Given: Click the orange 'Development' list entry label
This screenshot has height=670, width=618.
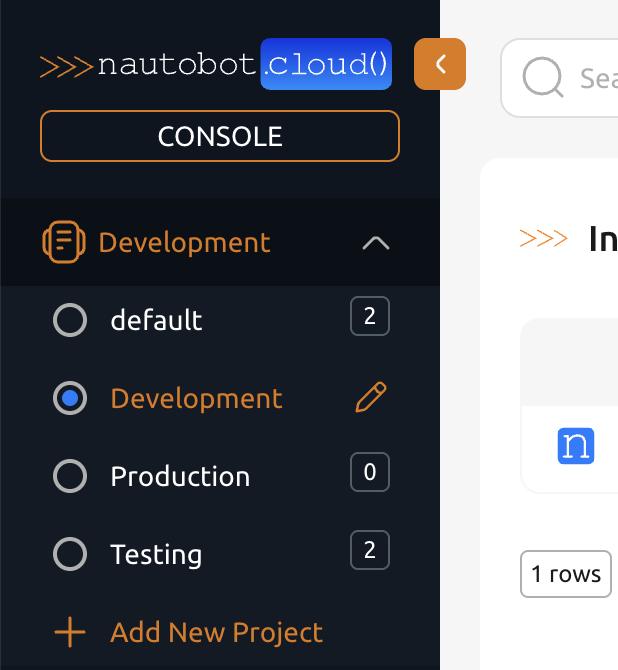Looking at the screenshot, I should tap(197, 398).
